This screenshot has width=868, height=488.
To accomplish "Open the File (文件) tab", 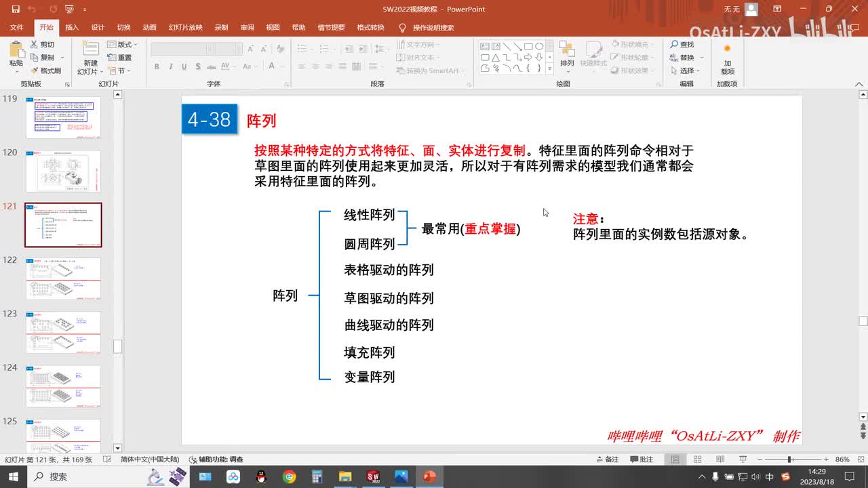I will coord(17,28).
